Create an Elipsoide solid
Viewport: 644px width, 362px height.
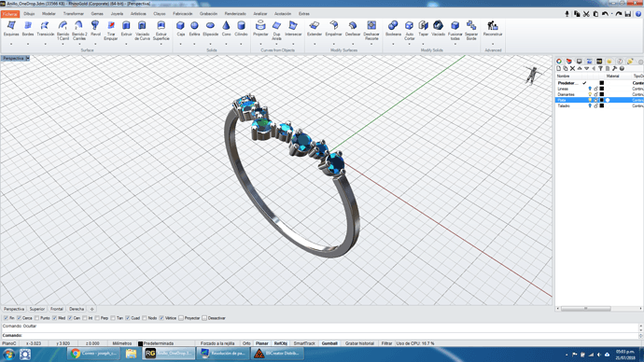[x=210, y=28]
